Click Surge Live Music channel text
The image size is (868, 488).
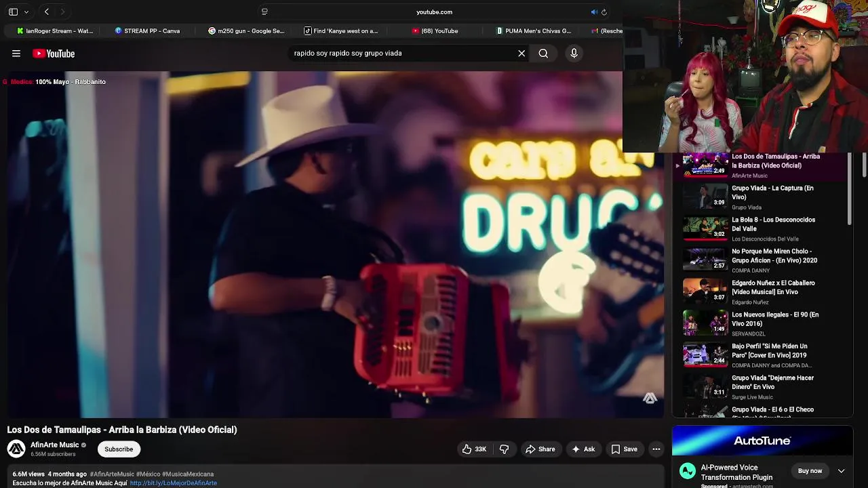752,397
